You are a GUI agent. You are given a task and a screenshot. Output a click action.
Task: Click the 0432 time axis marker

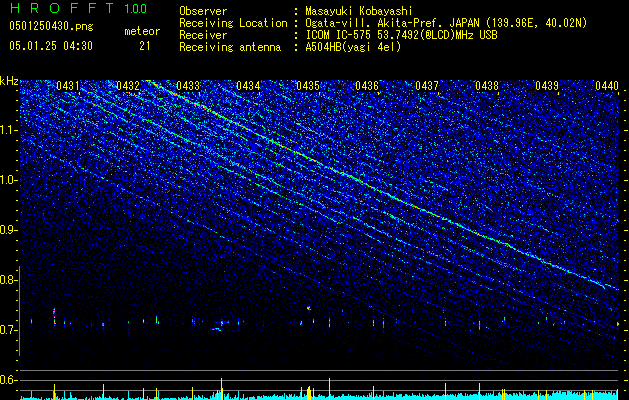[x=128, y=86]
